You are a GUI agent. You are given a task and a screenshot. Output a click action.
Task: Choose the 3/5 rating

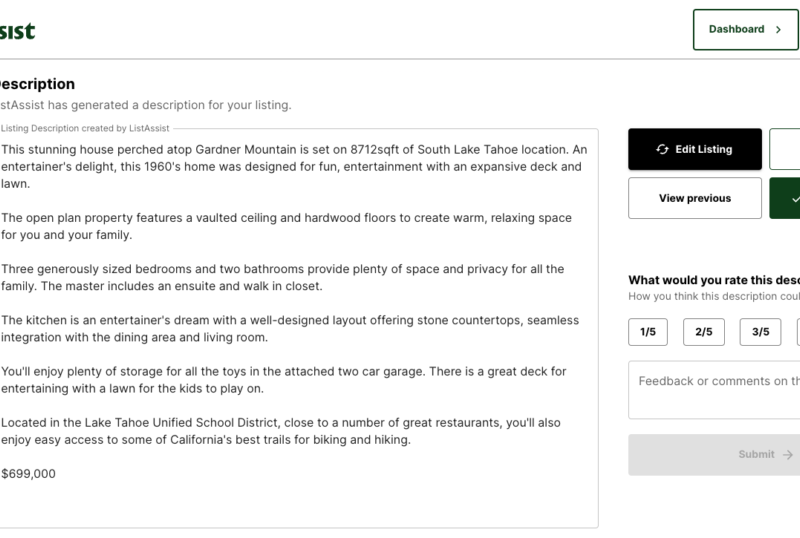[760, 332]
